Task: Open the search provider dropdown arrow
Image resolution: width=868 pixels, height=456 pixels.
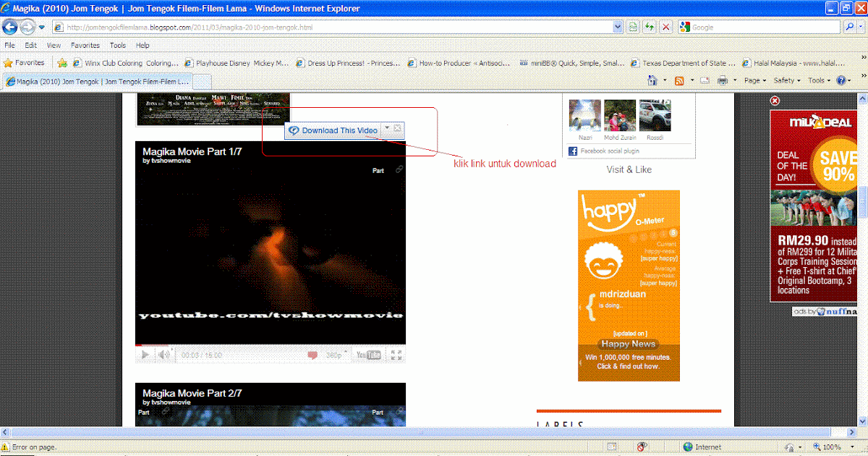Action: [x=861, y=27]
